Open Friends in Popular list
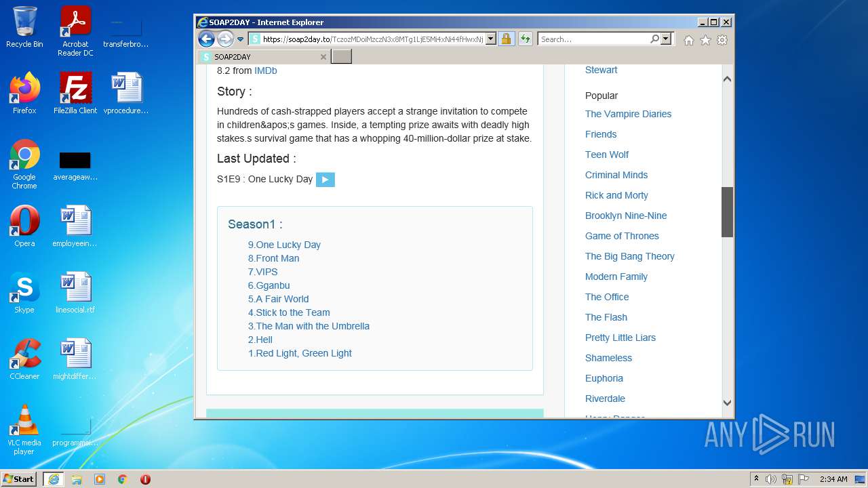 (601, 134)
